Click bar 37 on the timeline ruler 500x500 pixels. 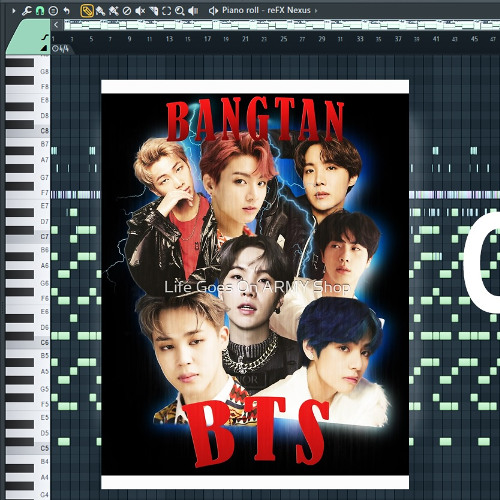[x=398, y=39]
